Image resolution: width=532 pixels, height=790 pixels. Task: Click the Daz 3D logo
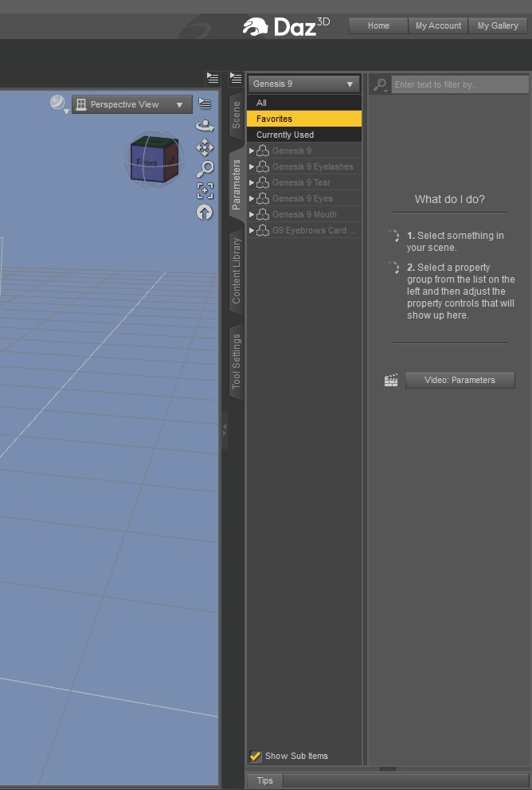[x=287, y=27]
